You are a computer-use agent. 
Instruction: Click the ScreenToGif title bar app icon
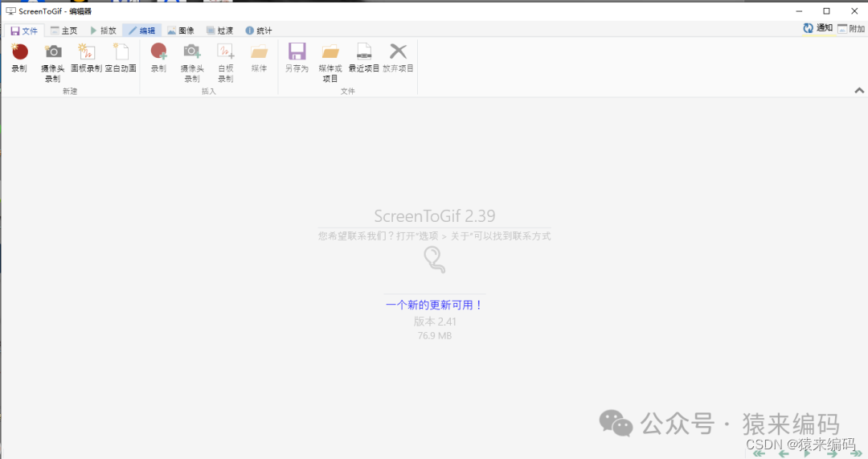click(10, 11)
